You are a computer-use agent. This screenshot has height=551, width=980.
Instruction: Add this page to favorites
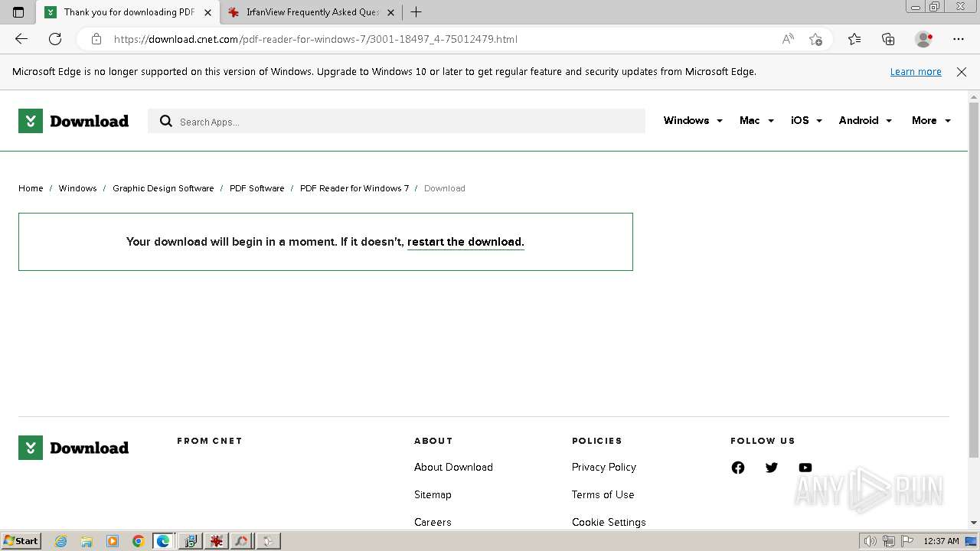click(815, 39)
